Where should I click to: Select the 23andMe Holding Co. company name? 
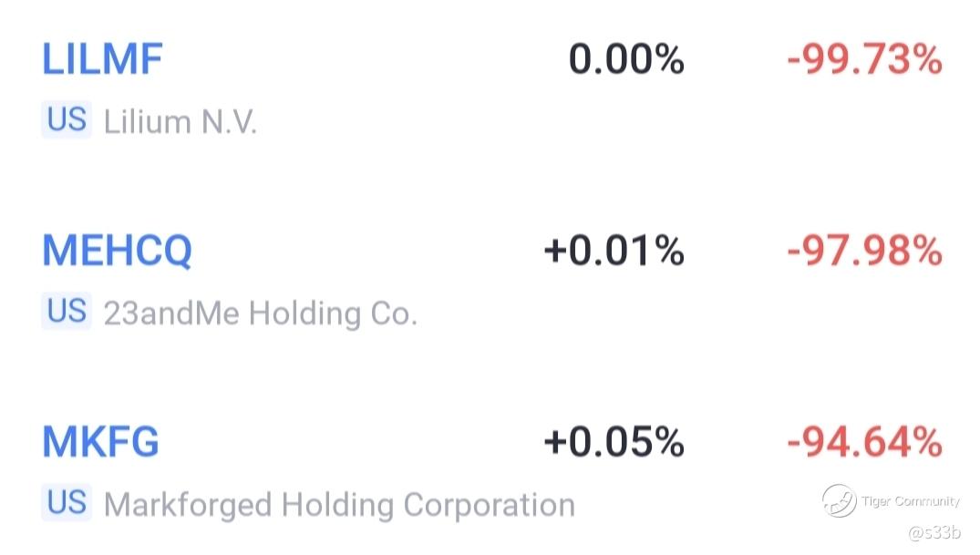pyautogui.click(x=260, y=313)
